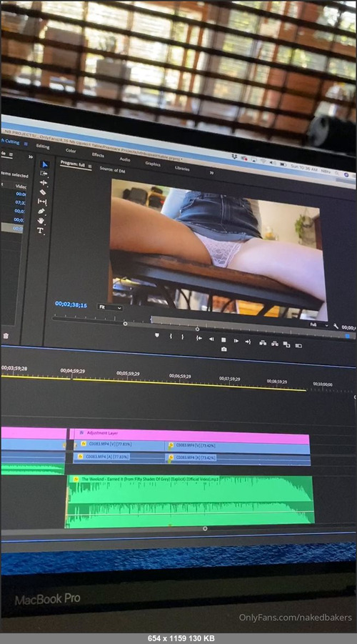The image size is (357, 644).
Task: Click the Export Frame camera icon
Action: pyautogui.click(x=223, y=350)
